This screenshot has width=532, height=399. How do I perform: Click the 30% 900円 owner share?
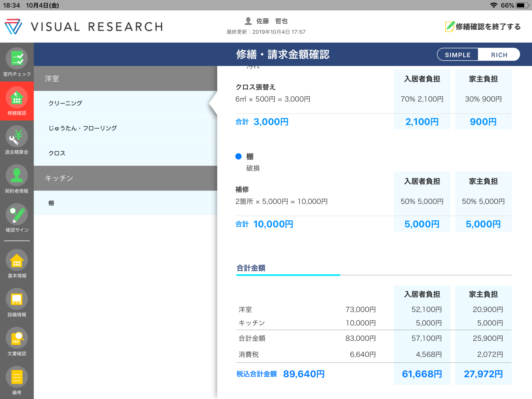[x=483, y=99]
